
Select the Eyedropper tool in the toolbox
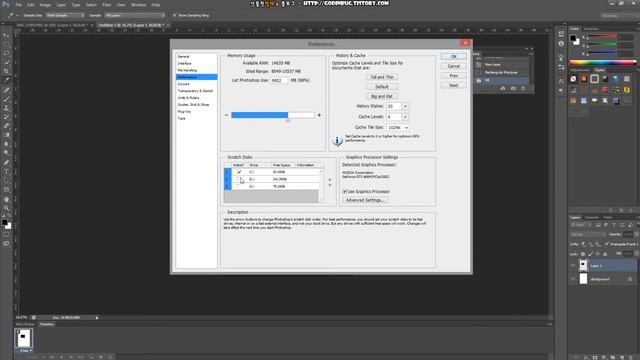pos(6,80)
